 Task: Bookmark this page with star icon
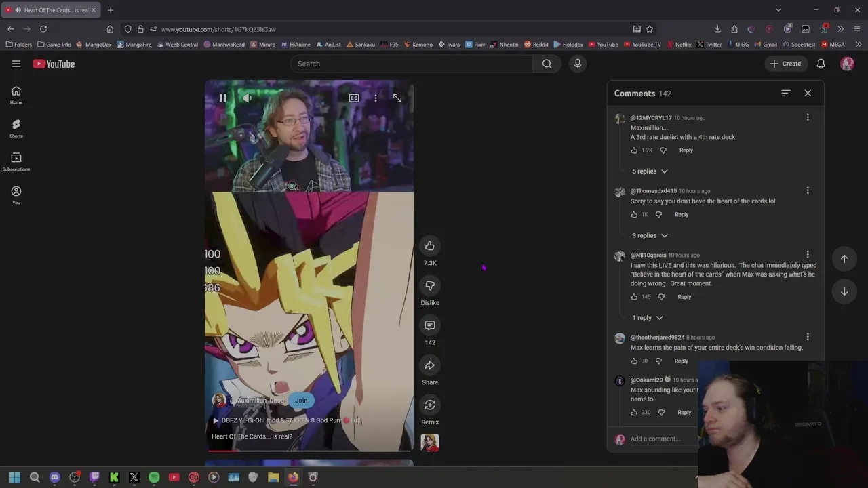650,29
